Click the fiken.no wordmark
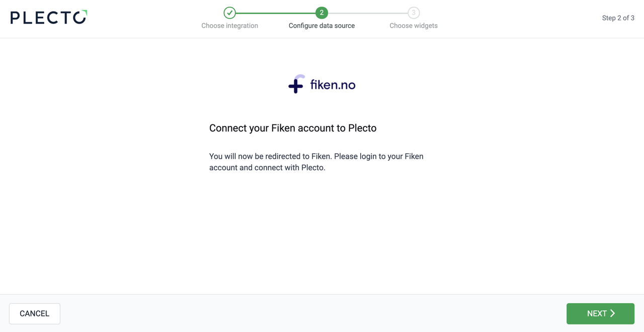644x332 pixels. [333, 85]
